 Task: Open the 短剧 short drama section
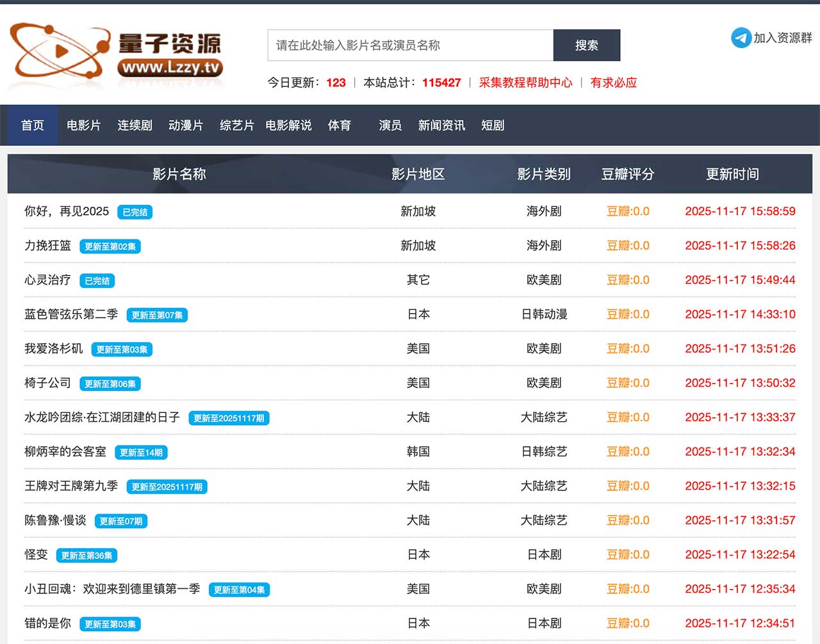[493, 125]
